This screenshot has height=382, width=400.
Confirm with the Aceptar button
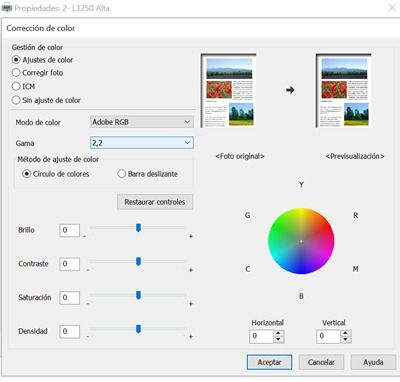[269, 362]
